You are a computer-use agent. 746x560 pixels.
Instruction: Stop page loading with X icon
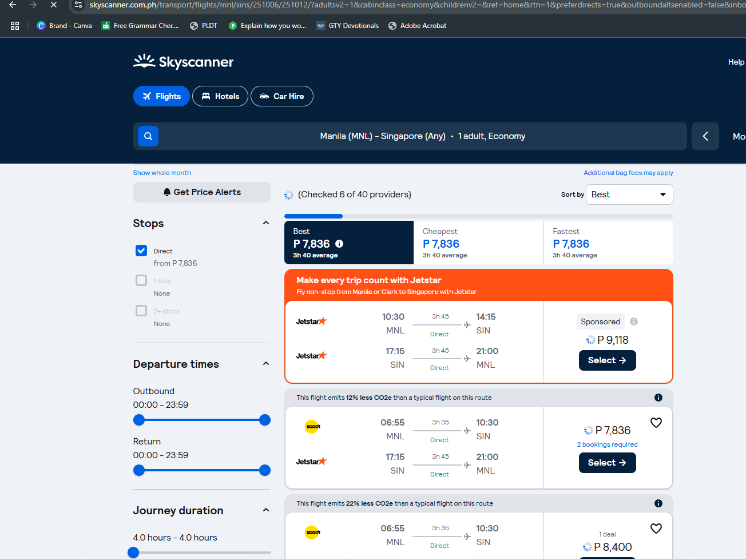click(54, 5)
